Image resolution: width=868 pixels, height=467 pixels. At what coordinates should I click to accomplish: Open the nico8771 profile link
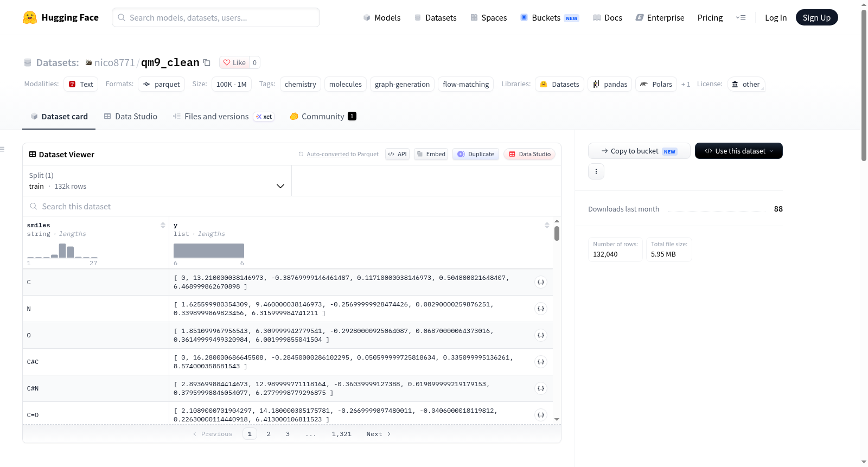pyautogui.click(x=114, y=62)
